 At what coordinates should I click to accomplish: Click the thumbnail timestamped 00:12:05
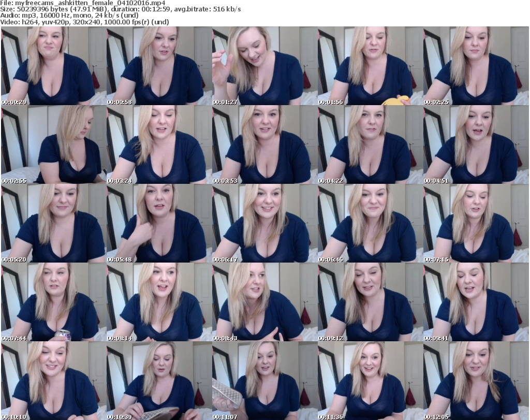tap(476, 381)
